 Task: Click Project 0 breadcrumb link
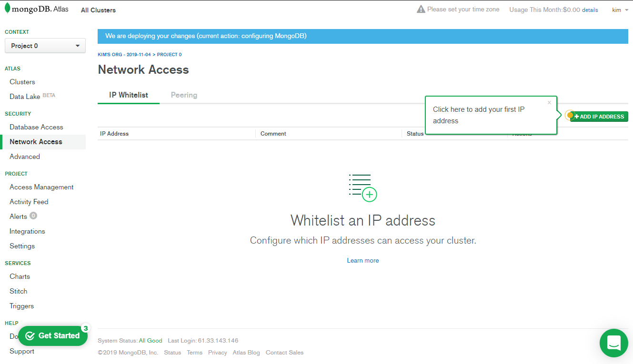[169, 55]
